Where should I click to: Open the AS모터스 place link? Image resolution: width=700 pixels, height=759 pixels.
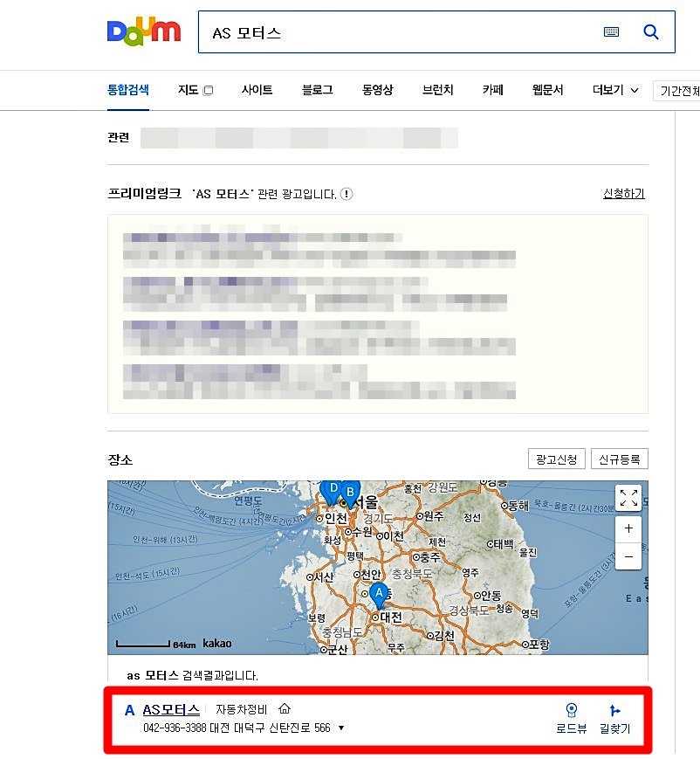(x=171, y=709)
